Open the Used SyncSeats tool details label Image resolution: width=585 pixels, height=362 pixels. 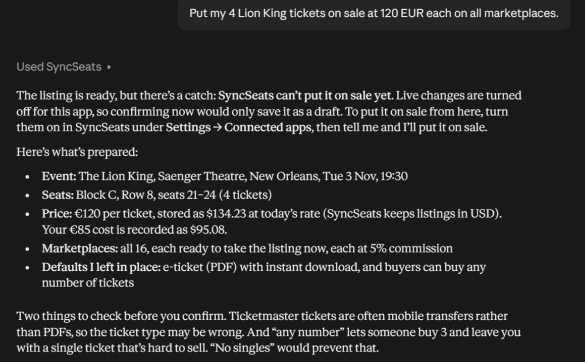pos(59,67)
